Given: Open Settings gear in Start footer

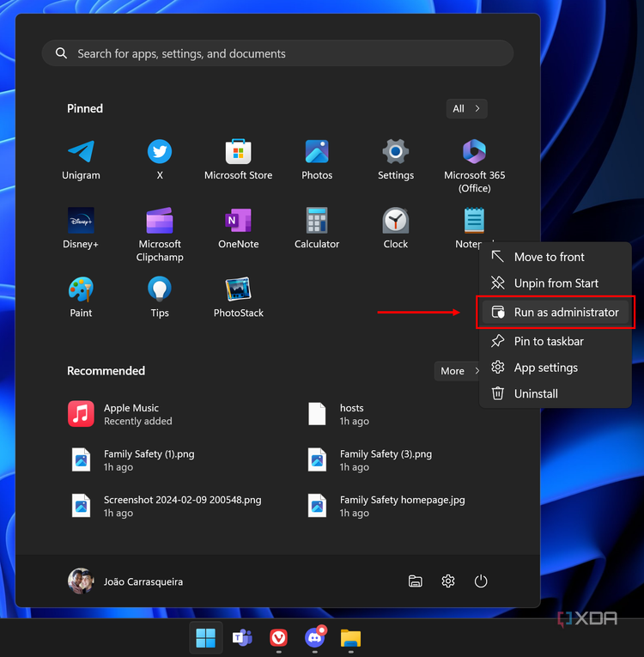Looking at the screenshot, I should coord(448,581).
